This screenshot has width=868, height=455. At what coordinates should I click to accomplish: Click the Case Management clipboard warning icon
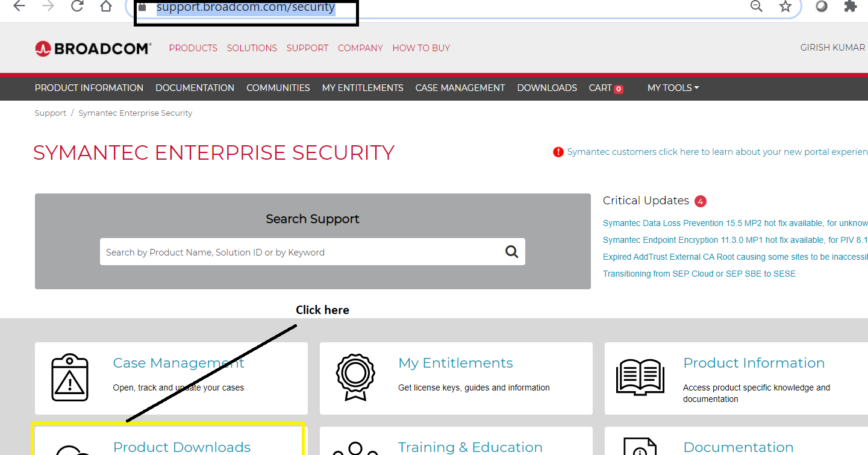[x=70, y=377]
